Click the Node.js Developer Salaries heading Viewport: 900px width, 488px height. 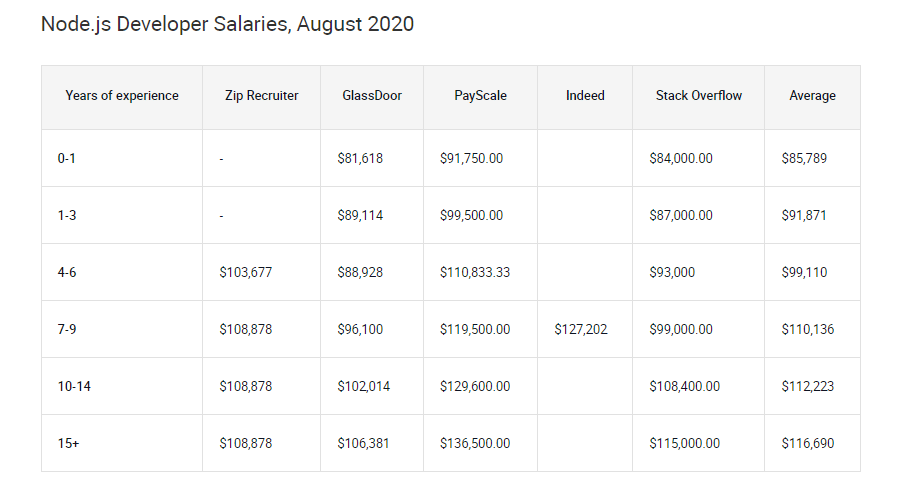[x=227, y=24]
